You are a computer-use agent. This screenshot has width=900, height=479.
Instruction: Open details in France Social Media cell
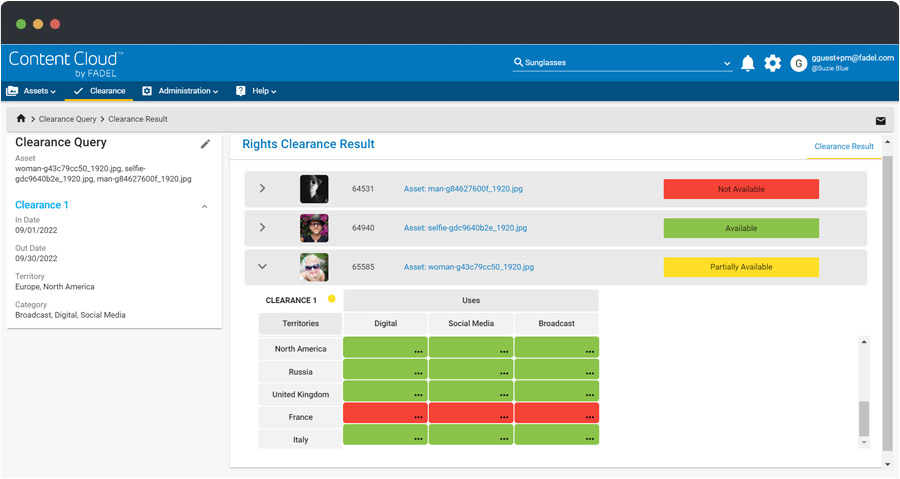pyautogui.click(x=504, y=418)
